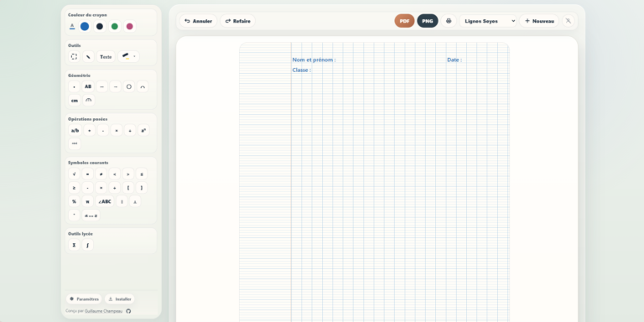Select the dashed line geometry tool
Screen dimensions: 644x322
coord(101,86)
